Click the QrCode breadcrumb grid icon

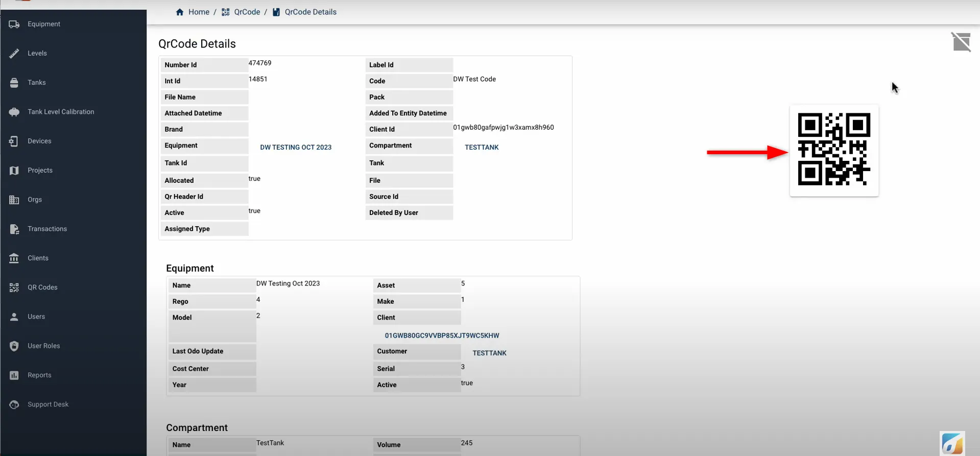click(x=225, y=12)
